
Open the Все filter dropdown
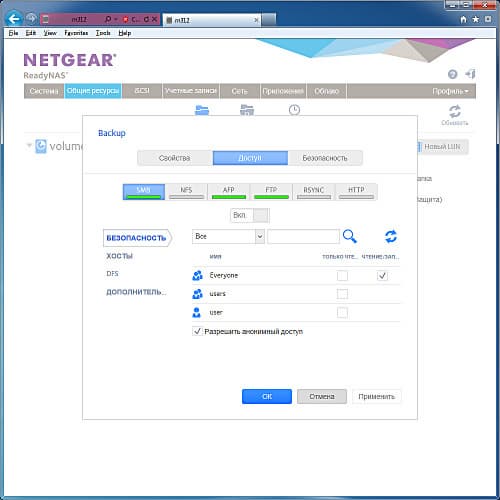228,236
